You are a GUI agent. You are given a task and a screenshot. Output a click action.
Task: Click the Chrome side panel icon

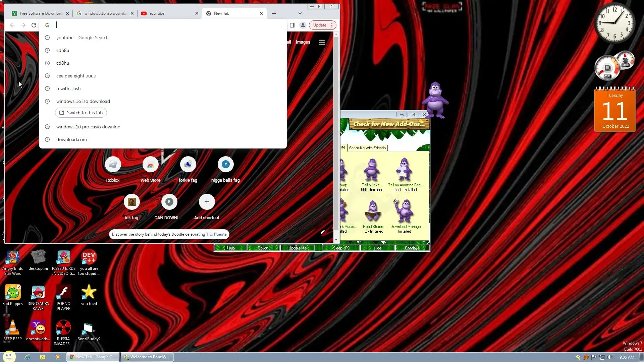pyautogui.click(x=292, y=25)
